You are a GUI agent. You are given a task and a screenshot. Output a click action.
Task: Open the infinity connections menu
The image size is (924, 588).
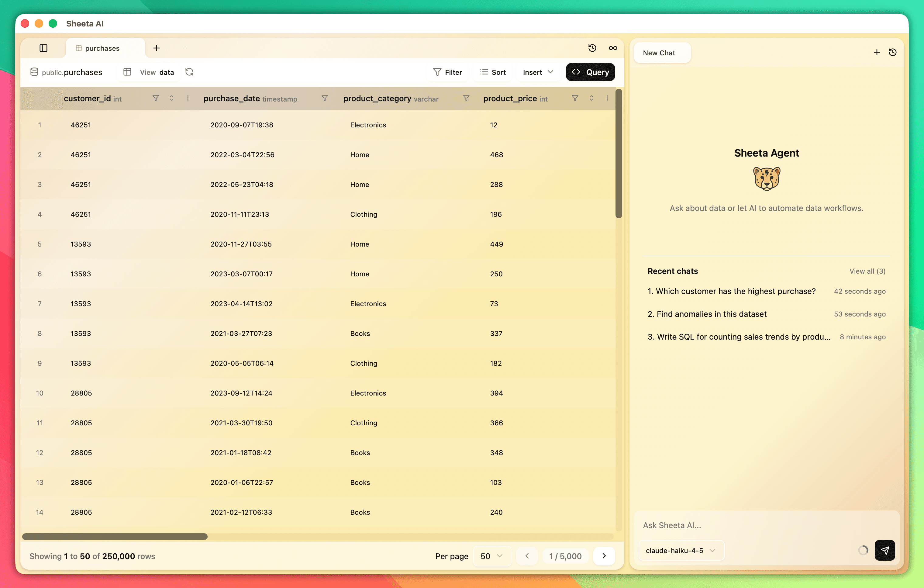(613, 48)
